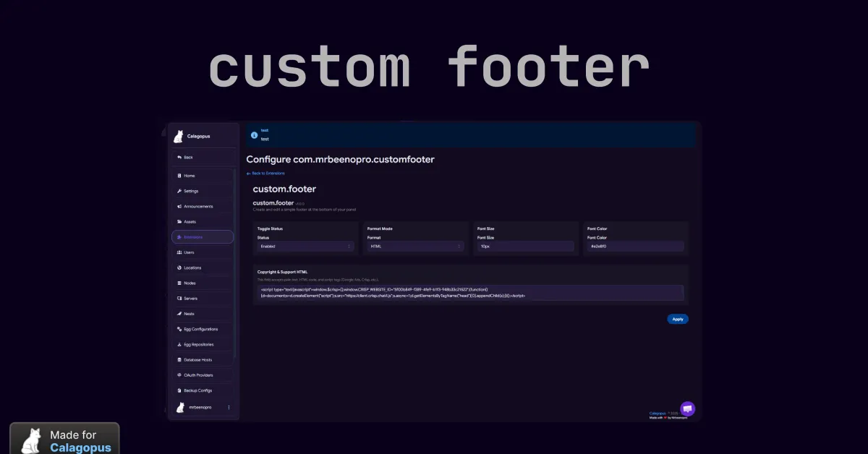This screenshot has width=868, height=454.
Task: Click the Extensions puzzle icon
Action: 179,237
